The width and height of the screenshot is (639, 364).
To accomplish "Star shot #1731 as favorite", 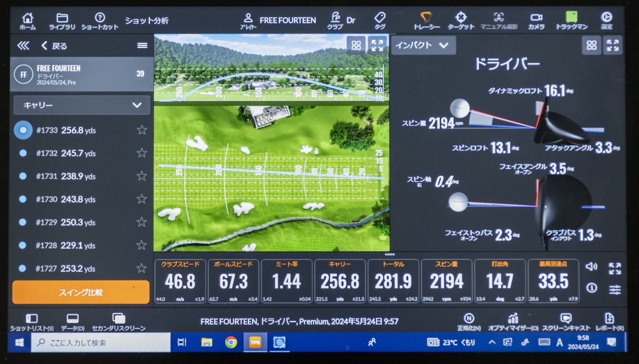I will [142, 176].
